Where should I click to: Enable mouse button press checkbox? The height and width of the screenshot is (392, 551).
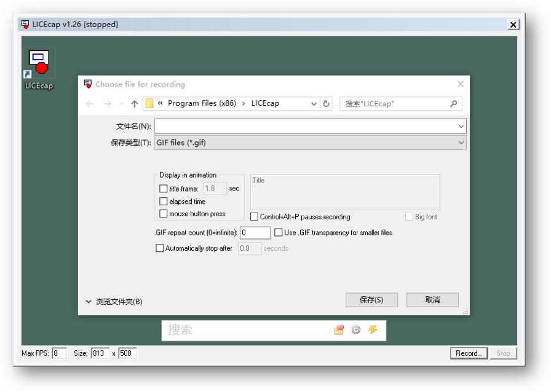pyautogui.click(x=164, y=214)
